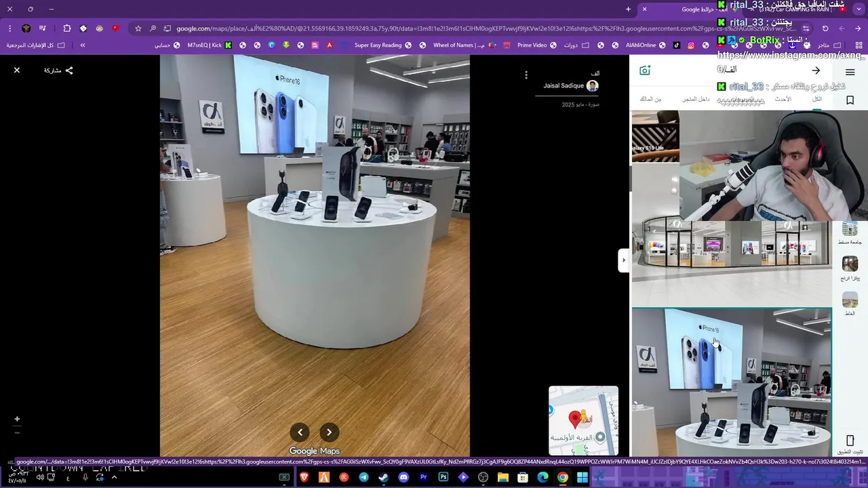Open saved places bookmark icon in the sidebar

tap(850, 100)
